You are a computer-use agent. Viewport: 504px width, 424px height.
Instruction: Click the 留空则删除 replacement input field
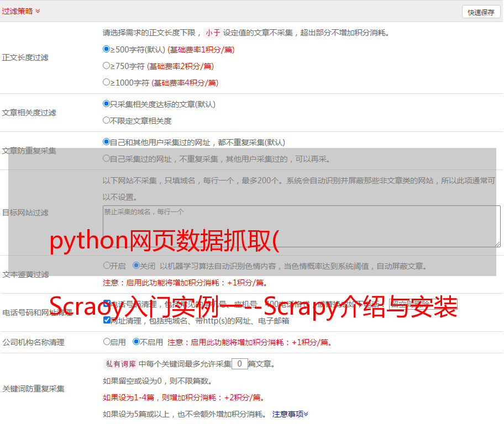pyautogui.click(x=423, y=304)
